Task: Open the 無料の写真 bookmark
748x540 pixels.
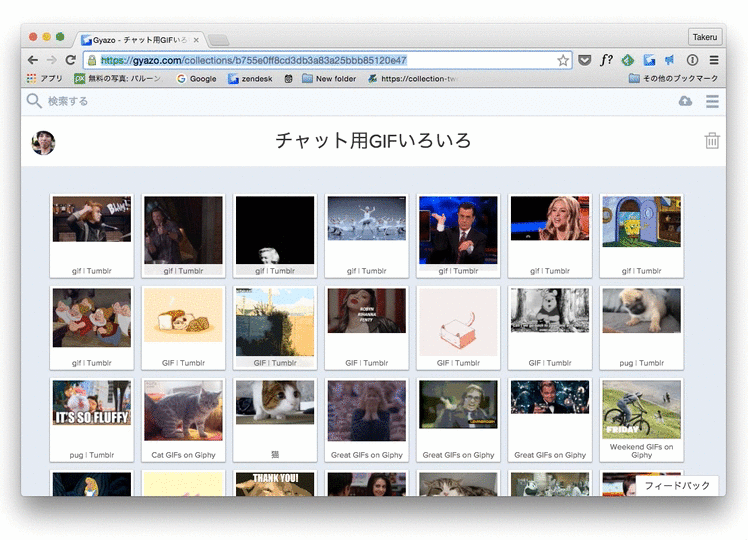Action: point(117,79)
